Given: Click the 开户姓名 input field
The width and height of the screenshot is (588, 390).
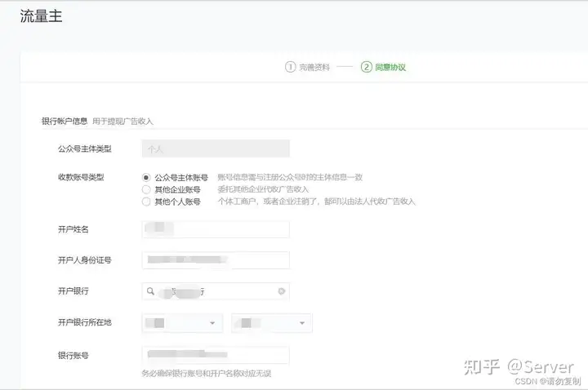Looking at the screenshot, I should (x=216, y=229).
